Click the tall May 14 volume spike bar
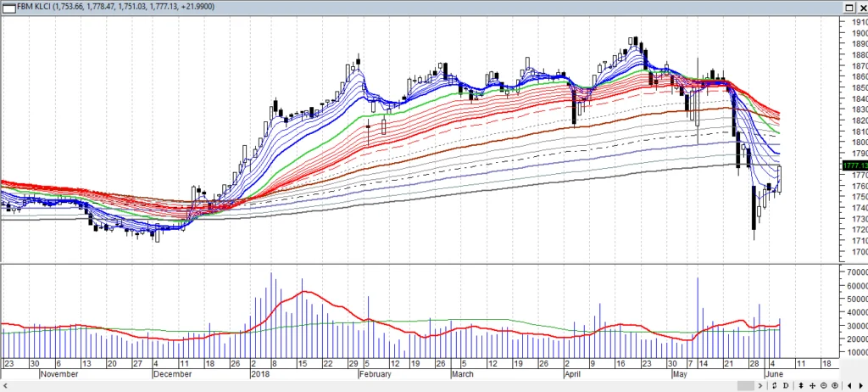 coord(698,317)
